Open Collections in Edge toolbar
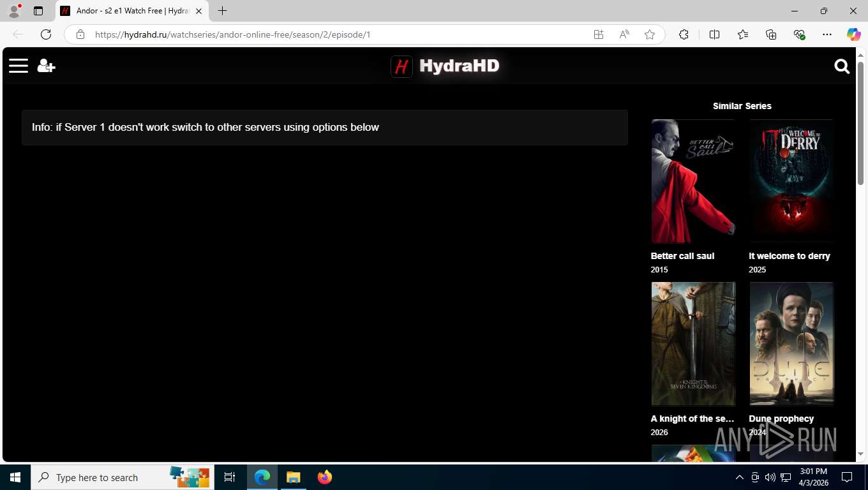This screenshot has width=868, height=490. [771, 34]
